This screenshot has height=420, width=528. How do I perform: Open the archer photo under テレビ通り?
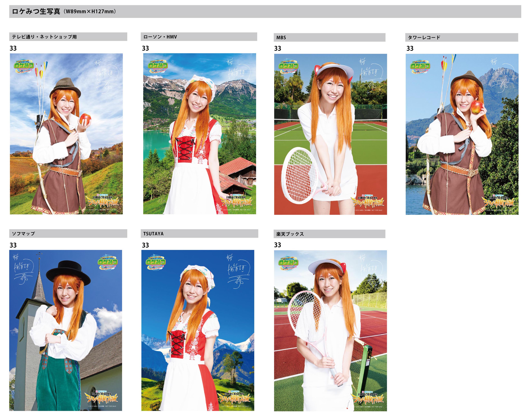(x=66, y=134)
